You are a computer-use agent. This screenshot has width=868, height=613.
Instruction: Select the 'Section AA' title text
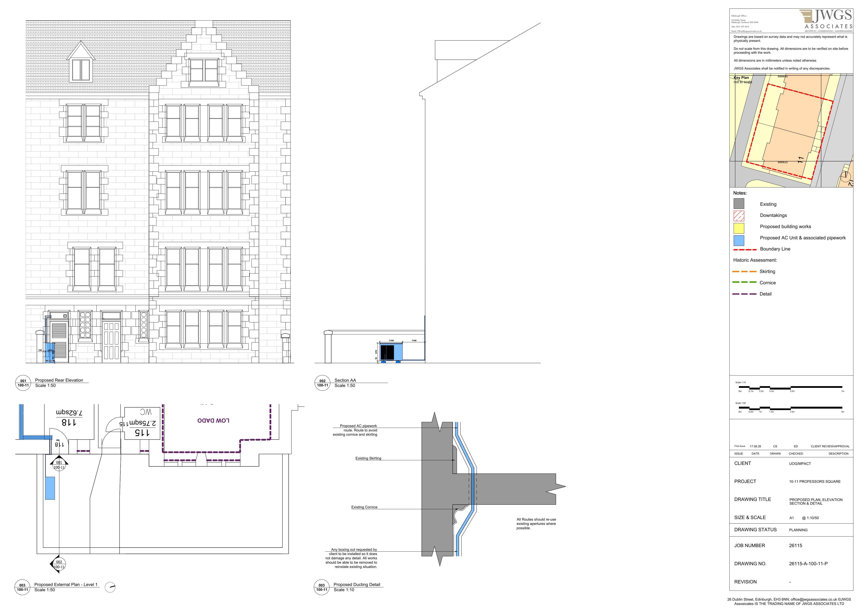click(x=345, y=380)
